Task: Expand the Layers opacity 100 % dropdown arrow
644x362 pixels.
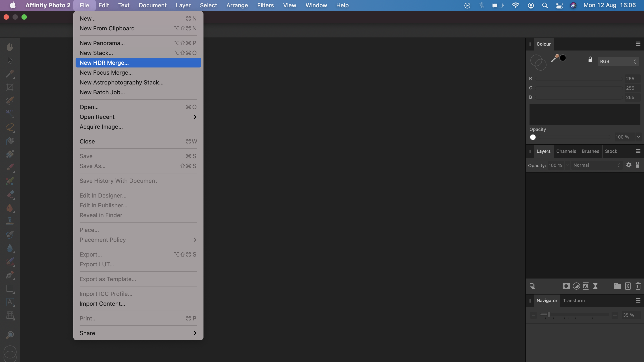Action: click(567, 165)
